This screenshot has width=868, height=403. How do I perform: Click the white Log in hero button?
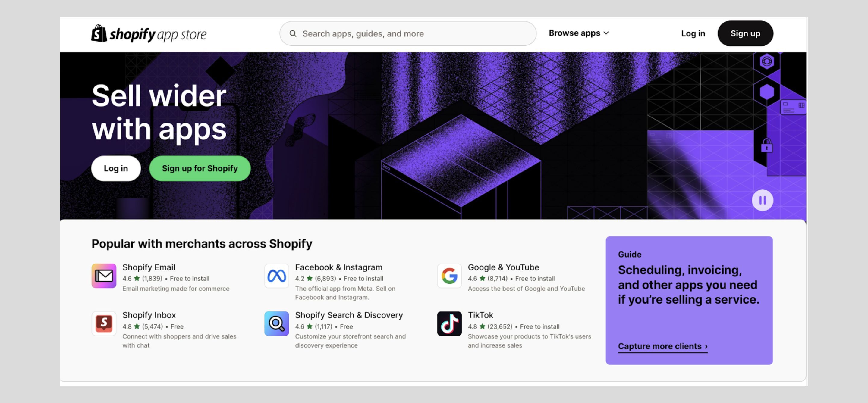click(116, 168)
